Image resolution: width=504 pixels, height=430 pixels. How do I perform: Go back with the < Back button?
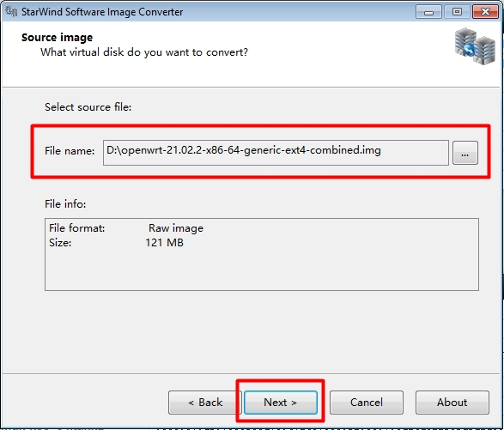pyautogui.click(x=205, y=402)
